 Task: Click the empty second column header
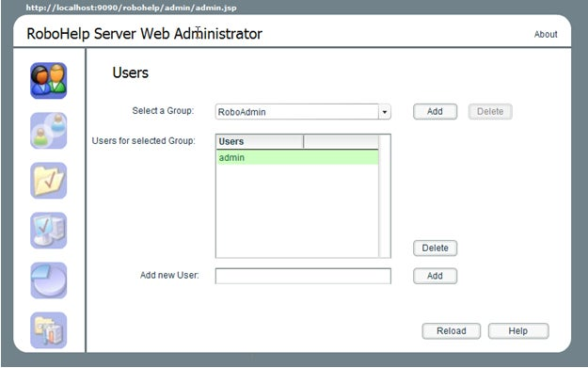[x=341, y=141]
